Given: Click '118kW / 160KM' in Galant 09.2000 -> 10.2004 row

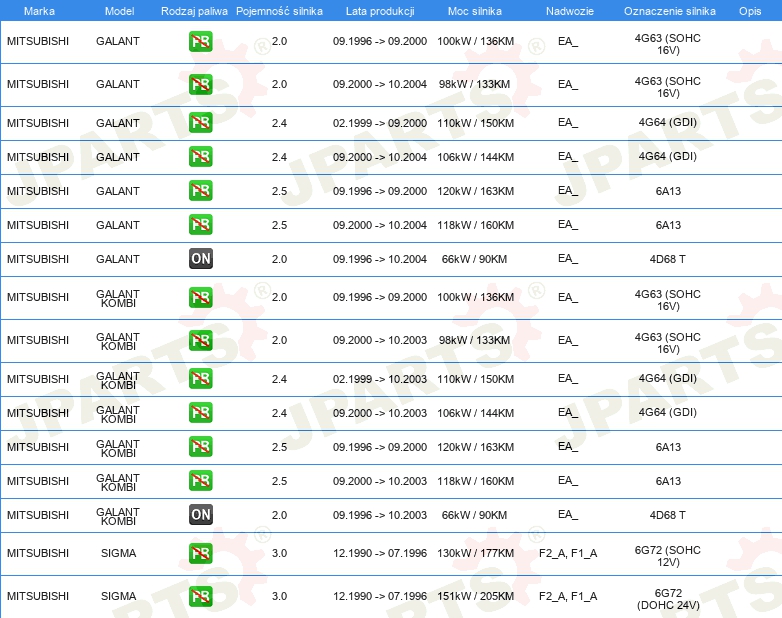Looking at the screenshot, I should coord(475,225).
